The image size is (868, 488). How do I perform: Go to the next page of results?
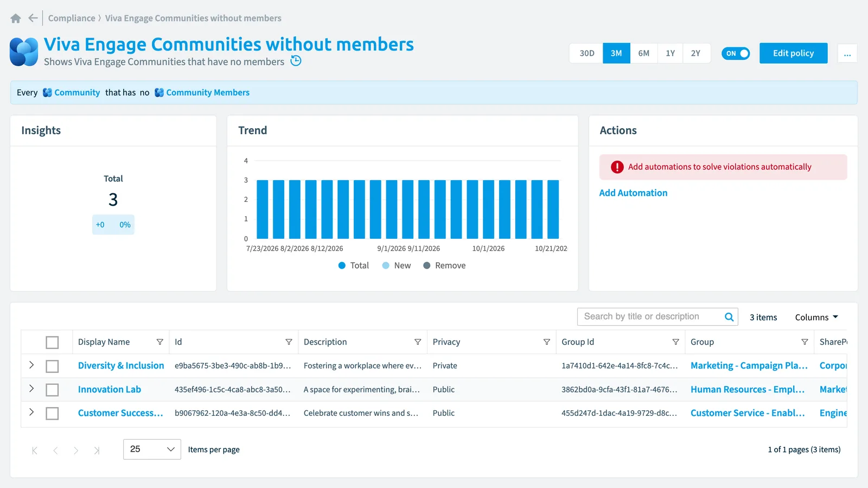pos(76,451)
